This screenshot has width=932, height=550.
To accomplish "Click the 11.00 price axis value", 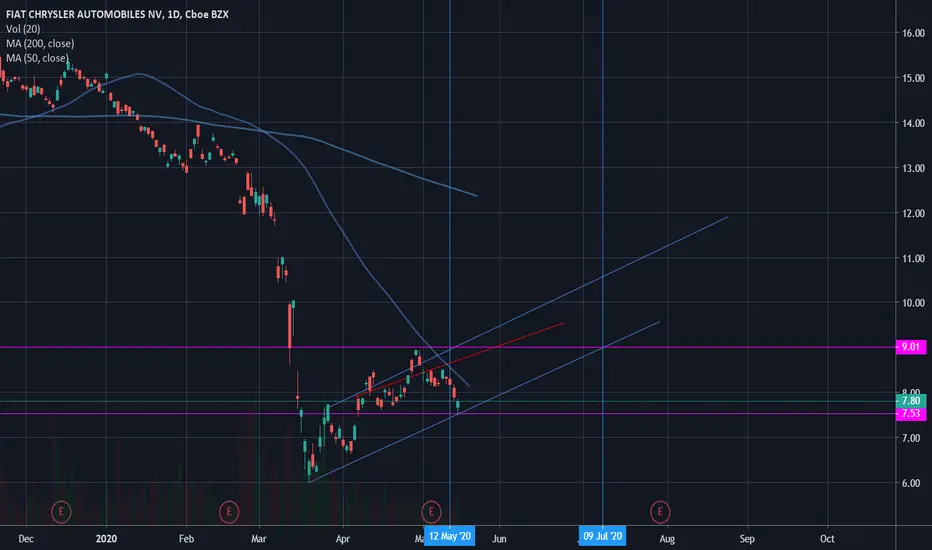I will 913,258.
